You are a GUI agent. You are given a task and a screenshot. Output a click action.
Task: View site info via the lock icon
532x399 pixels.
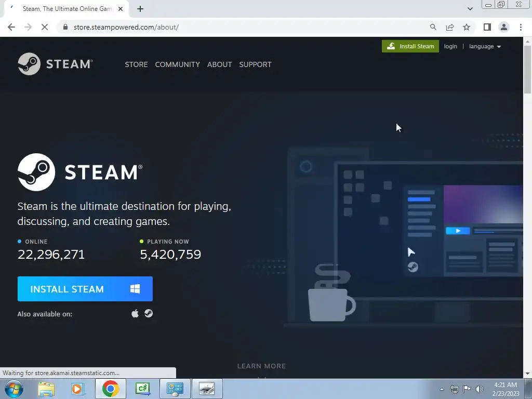pyautogui.click(x=65, y=27)
